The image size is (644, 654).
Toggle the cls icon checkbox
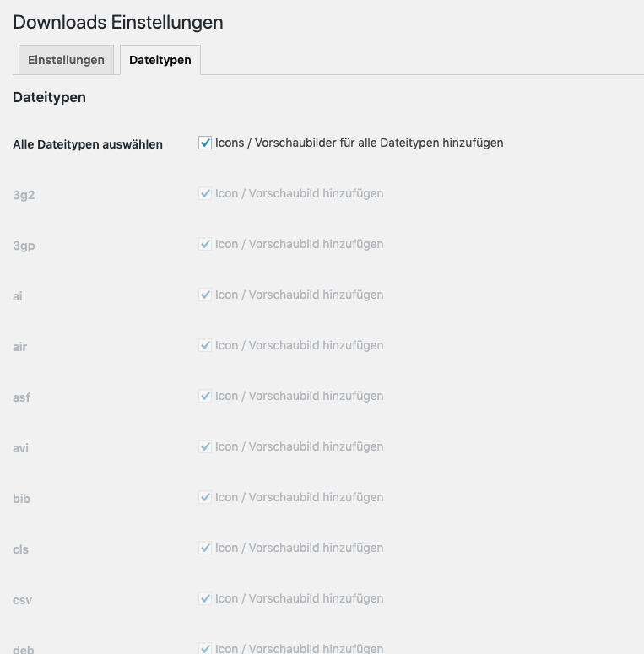205,549
